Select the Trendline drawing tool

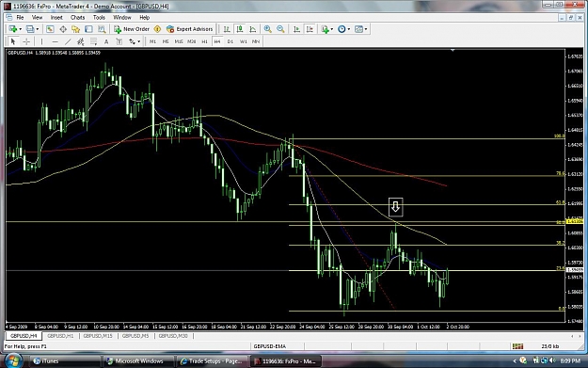(68, 41)
